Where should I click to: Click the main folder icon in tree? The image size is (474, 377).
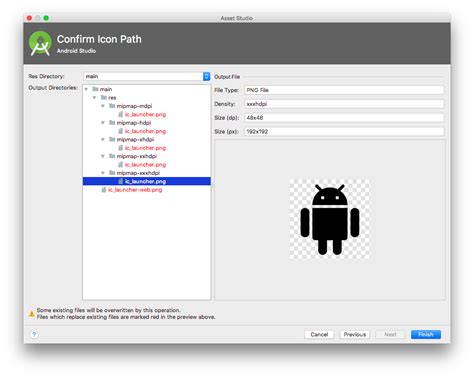pos(95,89)
